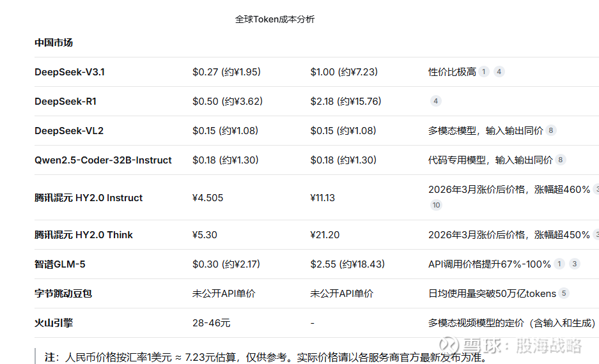Click the exchange rate note at the bottom
599x364 pixels.
tap(265, 358)
